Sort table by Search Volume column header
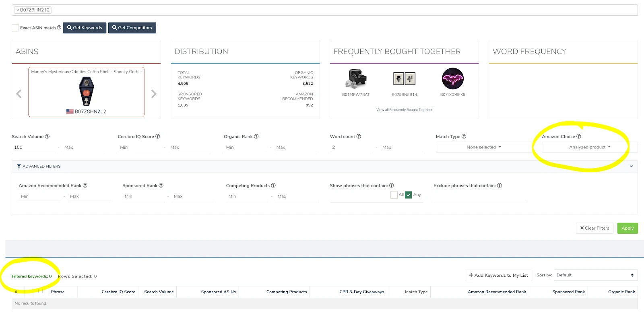Screen dimensions: 644x321 pyautogui.click(x=159, y=292)
